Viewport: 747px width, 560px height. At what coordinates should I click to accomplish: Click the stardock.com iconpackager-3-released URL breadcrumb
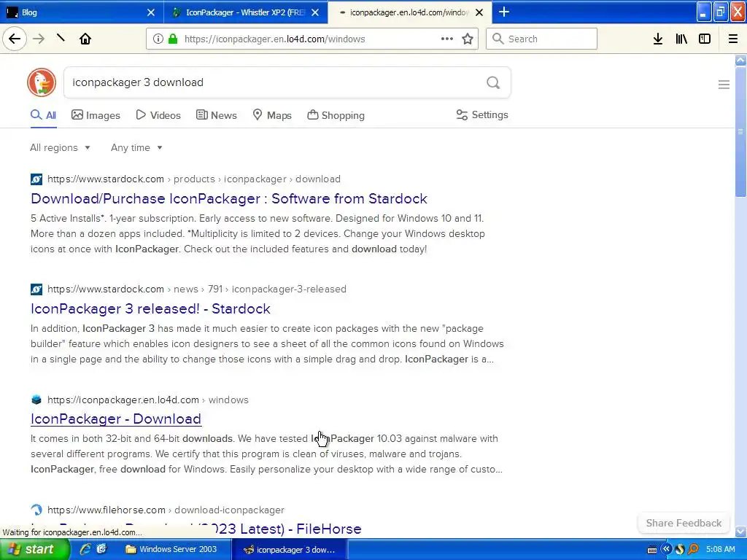[x=197, y=289]
